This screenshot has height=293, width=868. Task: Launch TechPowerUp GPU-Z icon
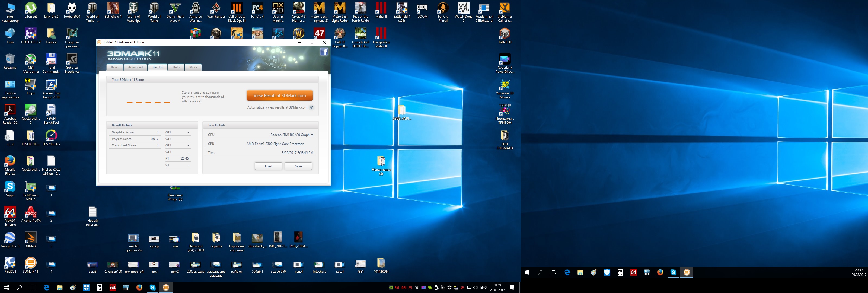31,187
